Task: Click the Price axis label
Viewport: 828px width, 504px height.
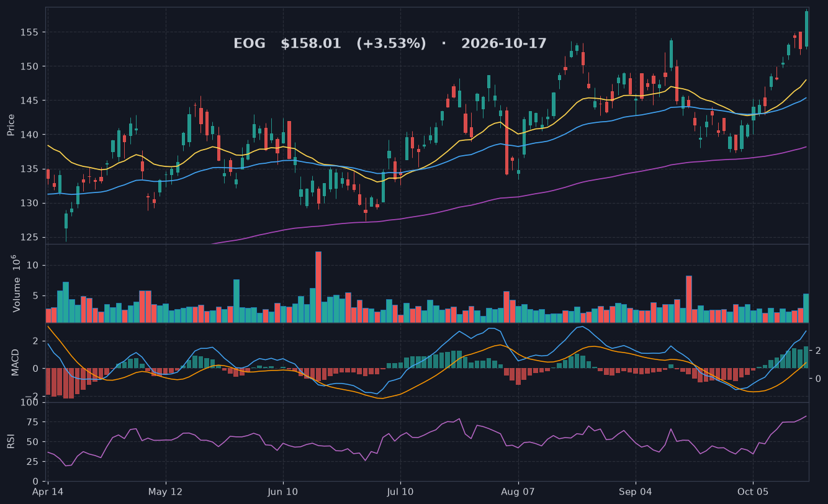Action: click(x=11, y=125)
